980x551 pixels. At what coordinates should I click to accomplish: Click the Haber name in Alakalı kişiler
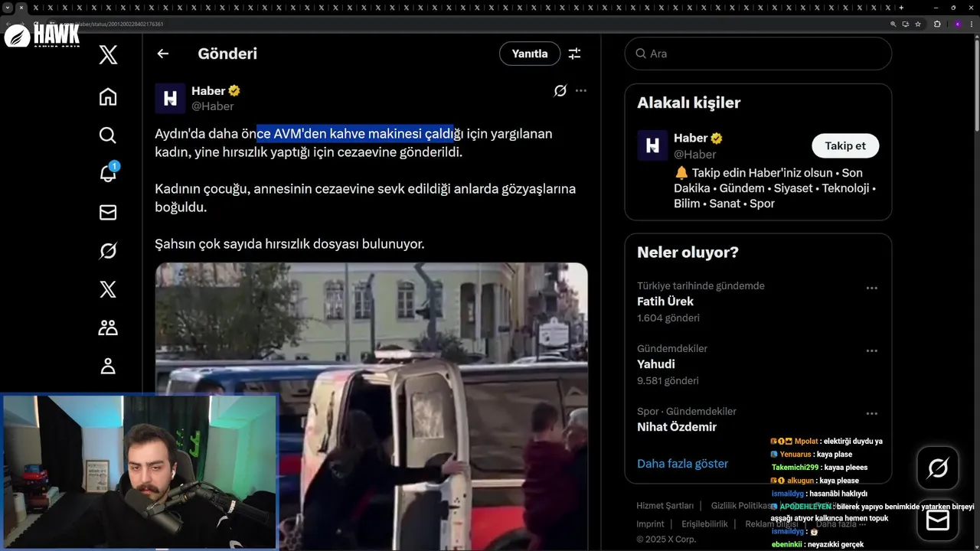691,139
